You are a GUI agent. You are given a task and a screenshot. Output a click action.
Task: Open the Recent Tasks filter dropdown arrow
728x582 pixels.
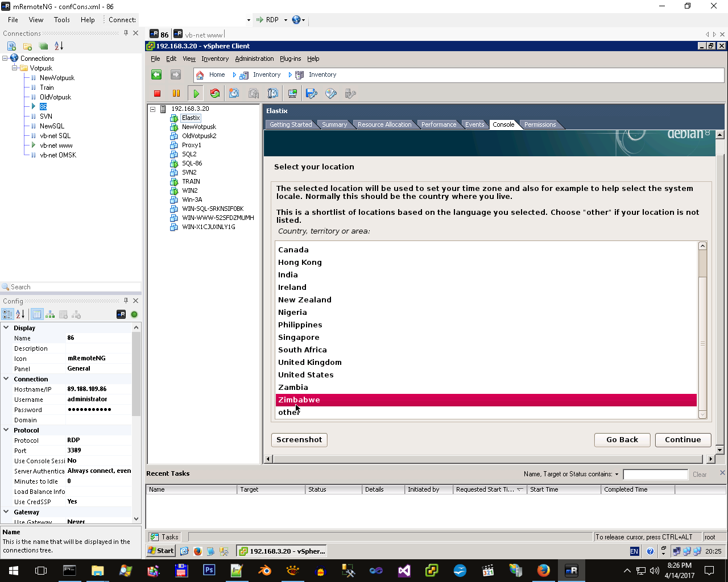(617, 475)
